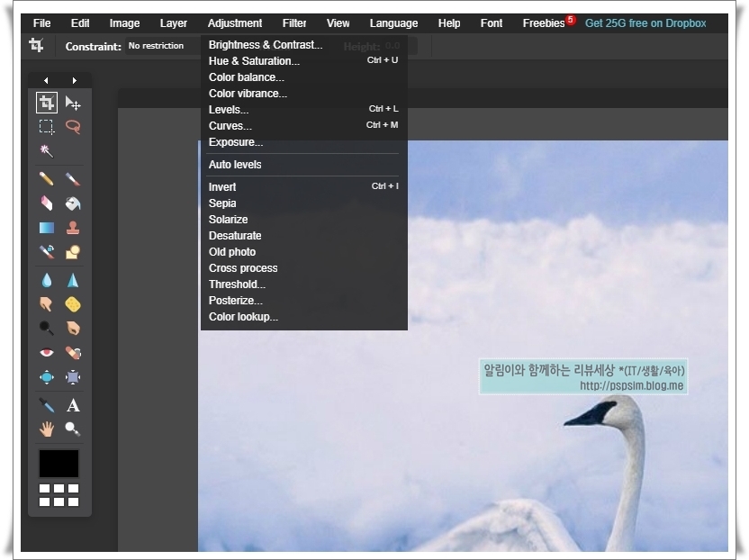Click the left arrow above the toolbox
This screenshot has height=560, width=749.
click(46, 80)
